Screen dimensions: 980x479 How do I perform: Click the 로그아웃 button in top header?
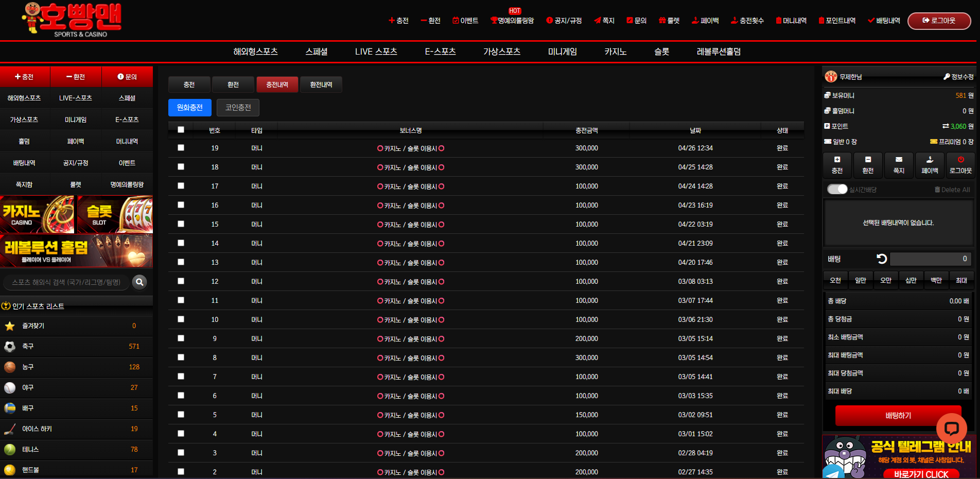pyautogui.click(x=939, y=21)
